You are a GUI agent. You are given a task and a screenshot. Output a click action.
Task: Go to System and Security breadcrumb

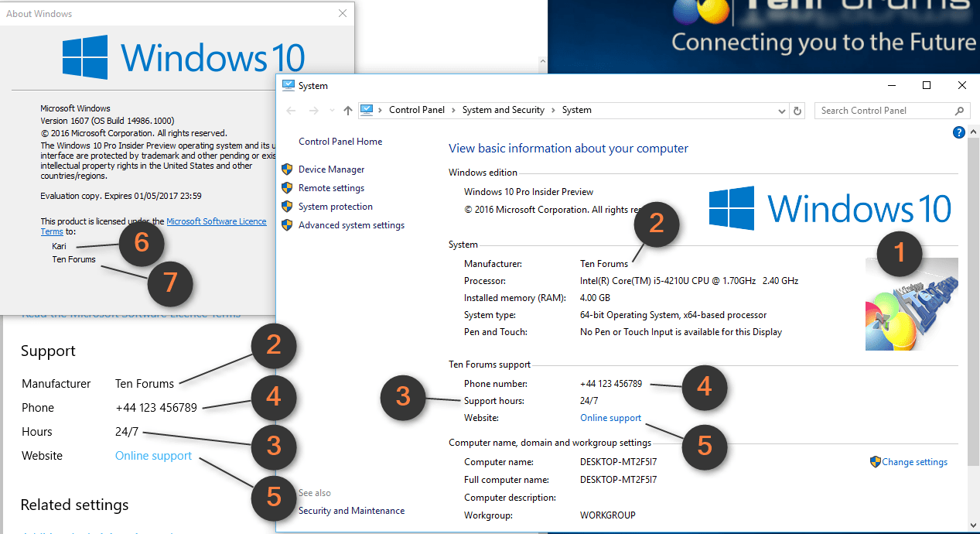tap(504, 110)
